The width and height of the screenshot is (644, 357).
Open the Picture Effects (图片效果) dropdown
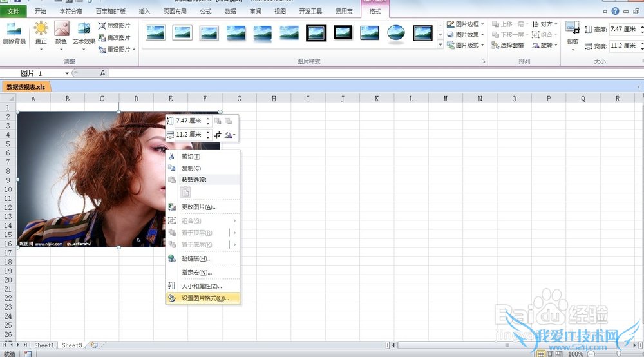tap(466, 35)
